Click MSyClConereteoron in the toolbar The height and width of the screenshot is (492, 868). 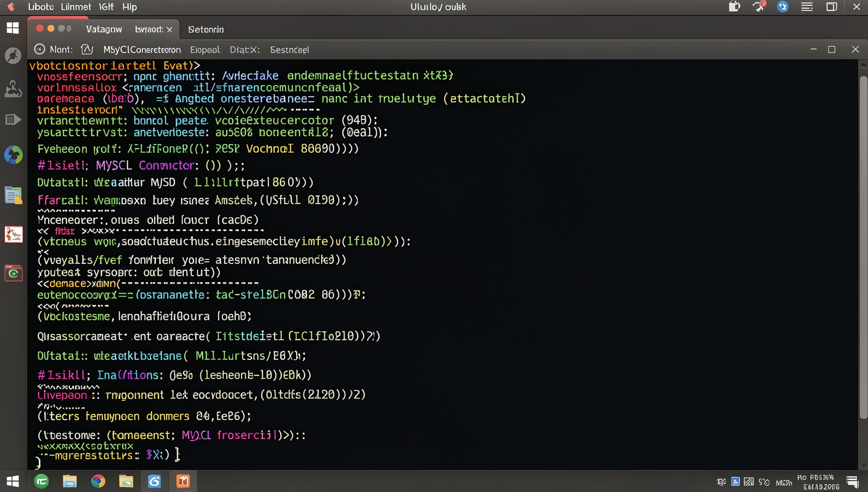pyautogui.click(x=142, y=49)
